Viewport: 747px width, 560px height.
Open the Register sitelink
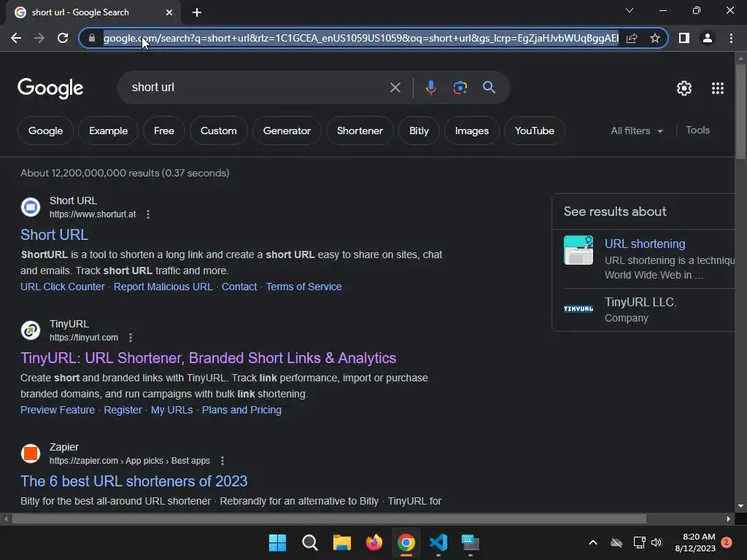pyautogui.click(x=123, y=410)
